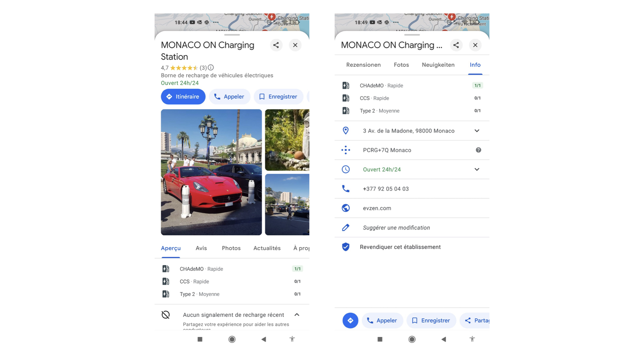This screenshot has width=644, height=362.
Task: Open the Neuigkeiten tab
Action: pos(438,65)
